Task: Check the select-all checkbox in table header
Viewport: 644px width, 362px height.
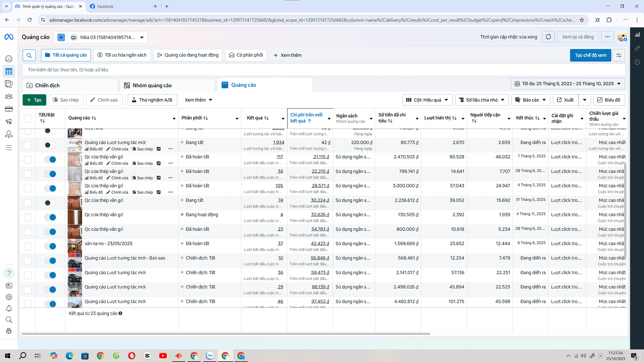Action: 28,118
